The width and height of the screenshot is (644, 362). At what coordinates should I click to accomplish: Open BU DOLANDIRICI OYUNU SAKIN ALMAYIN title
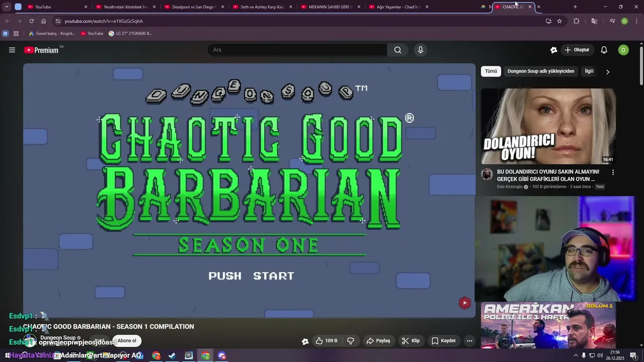[548, 175]
